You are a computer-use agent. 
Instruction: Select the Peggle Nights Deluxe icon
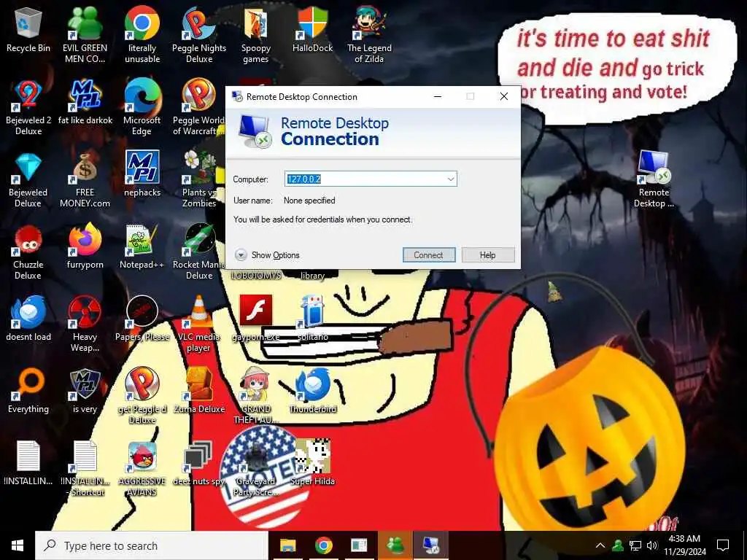199,34
